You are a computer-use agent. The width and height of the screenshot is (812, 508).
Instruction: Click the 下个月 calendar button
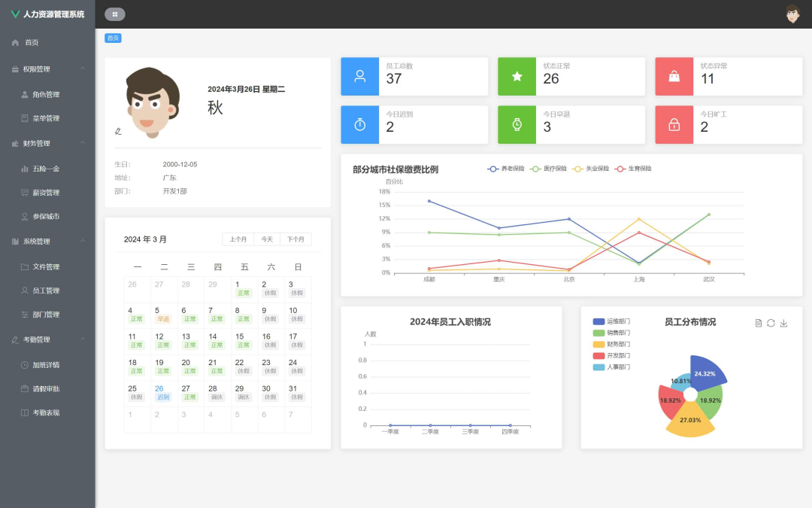tap(295, 239)
